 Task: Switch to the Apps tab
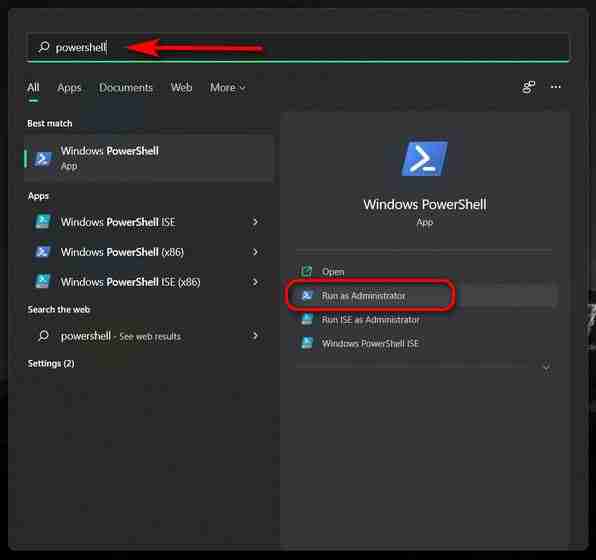pos(69,88)
